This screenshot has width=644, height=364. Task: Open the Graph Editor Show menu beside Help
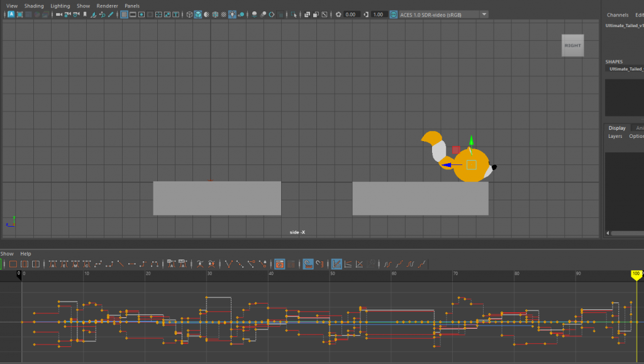click(x=7, y=254)
